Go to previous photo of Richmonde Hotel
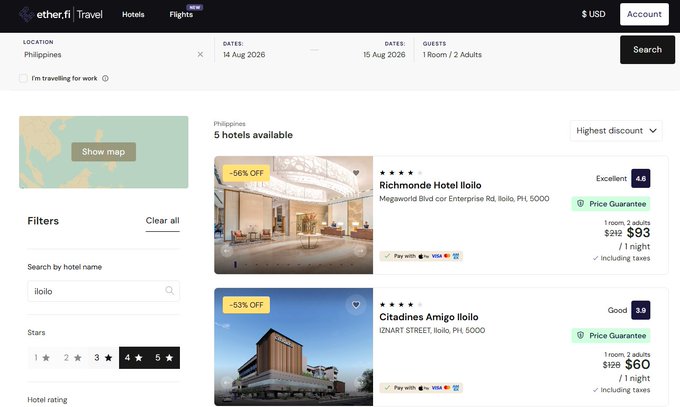 (x=226, y=250)
